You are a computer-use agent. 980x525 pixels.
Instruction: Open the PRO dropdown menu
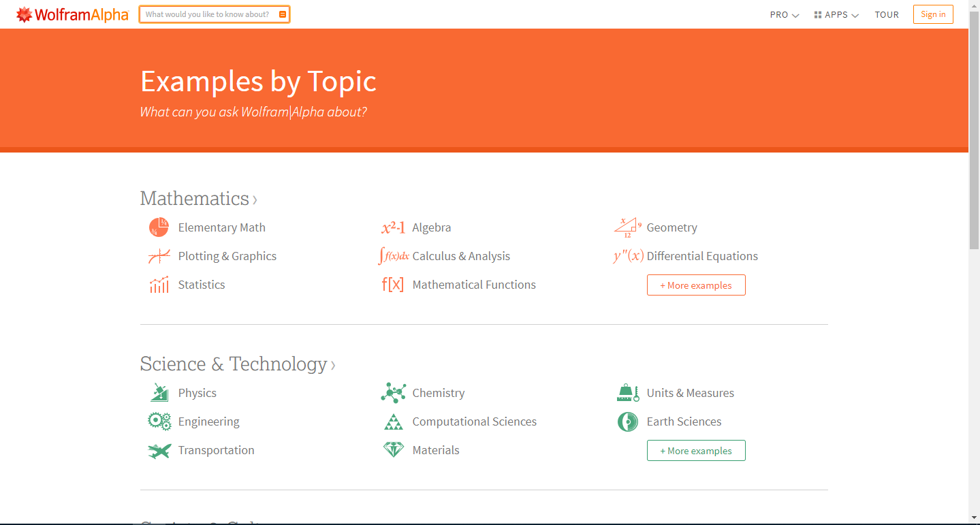click(784, 14)
